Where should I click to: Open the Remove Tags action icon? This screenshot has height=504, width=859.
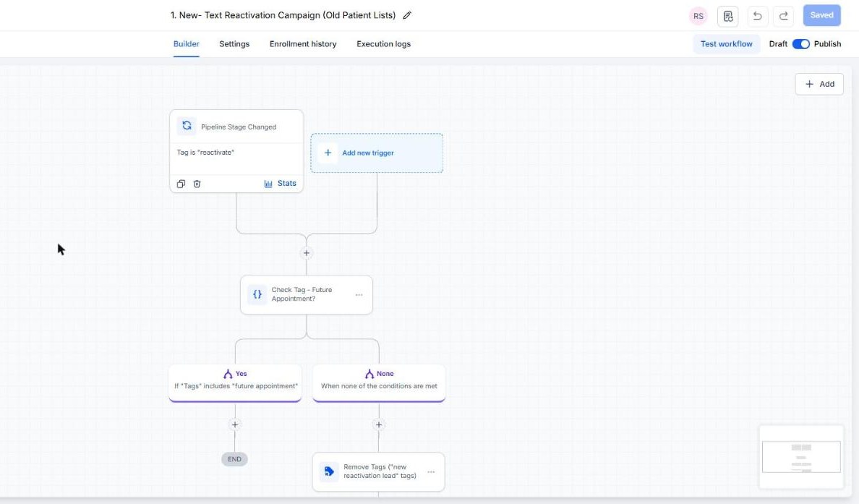(329, 471)
